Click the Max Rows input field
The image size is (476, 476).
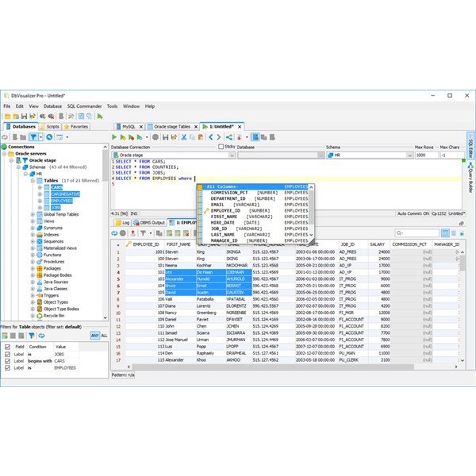click(425, 155)
